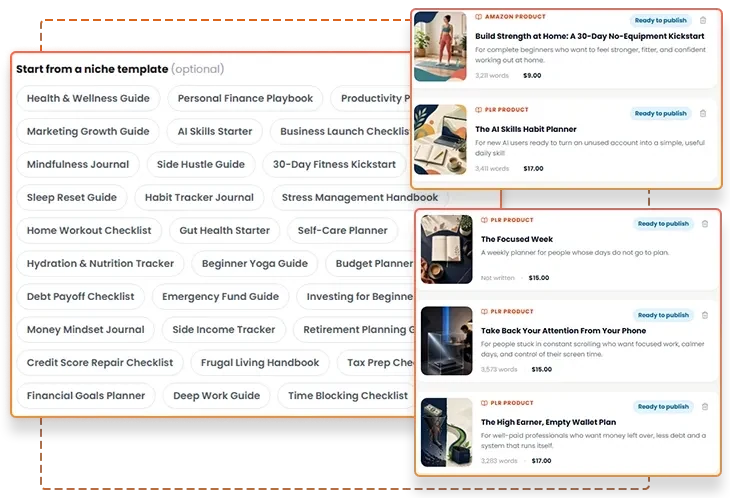Choose the Gut Health Starter template
Screen dimensions: 730x498
tap(224, 230)
